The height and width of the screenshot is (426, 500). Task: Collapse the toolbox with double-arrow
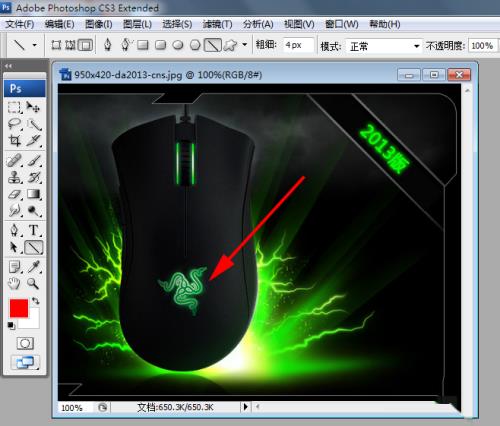[8, 66]
